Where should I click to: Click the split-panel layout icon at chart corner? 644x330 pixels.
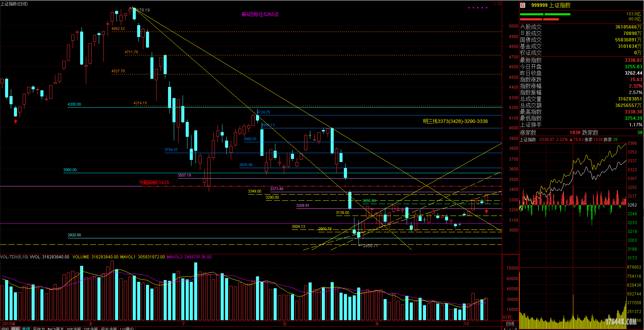tap(499, 4)
